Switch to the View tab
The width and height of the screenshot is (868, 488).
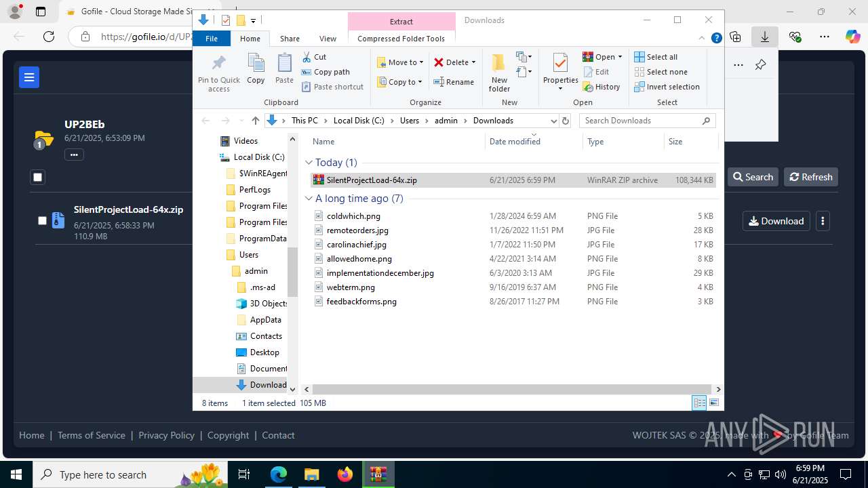[x=328, y=39]
